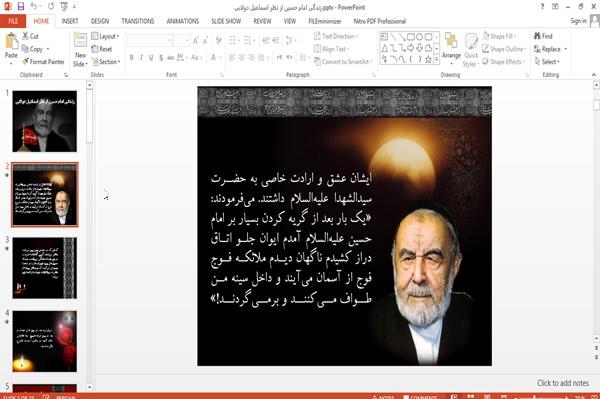
Task: Collapse the ribbon with the caret
Action: point(593,75)
